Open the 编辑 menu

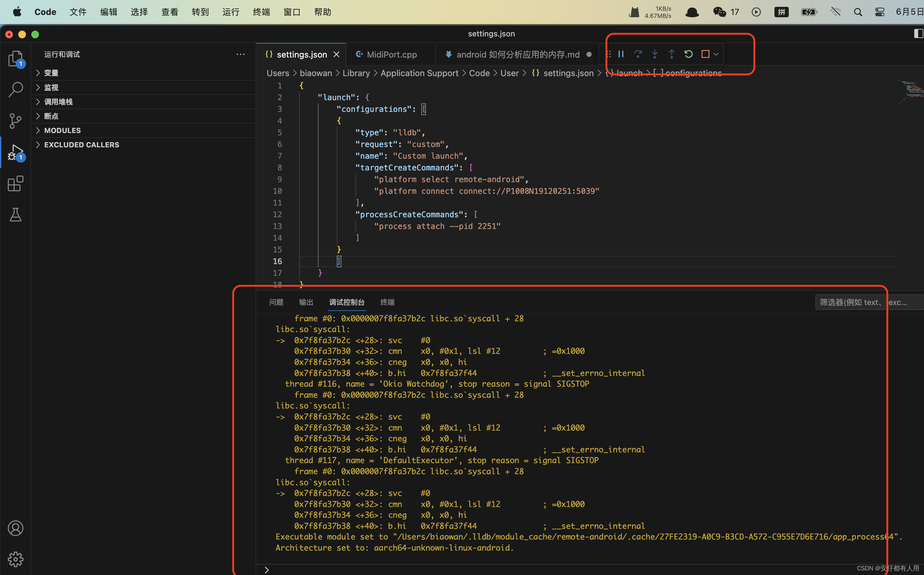click(x=109, y=12)
